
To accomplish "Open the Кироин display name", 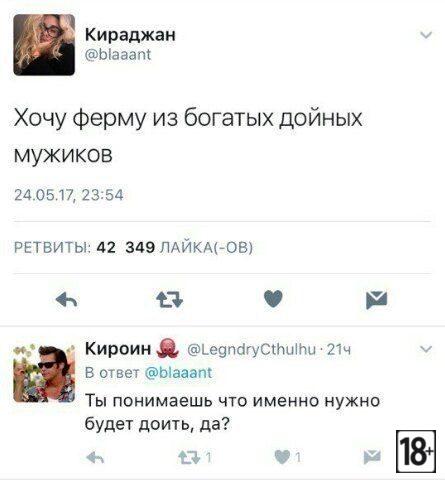I will point(118,349).
